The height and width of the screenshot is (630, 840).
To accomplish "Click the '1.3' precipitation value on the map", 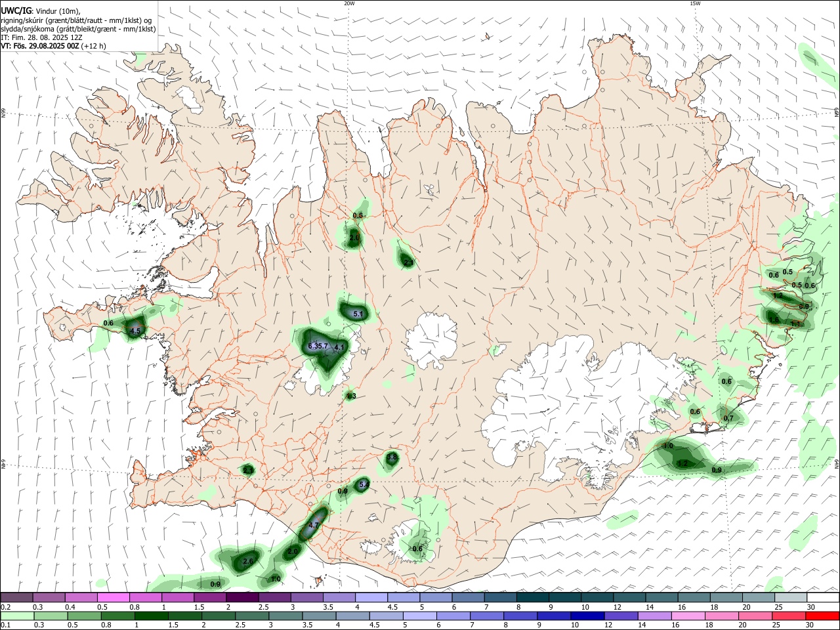I will coord(351,396).
